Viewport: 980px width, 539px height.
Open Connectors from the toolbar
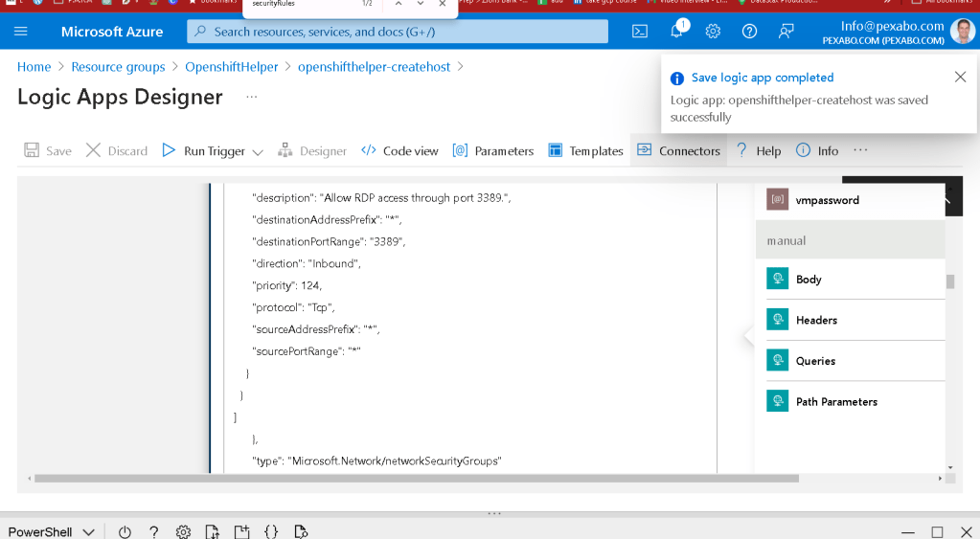[679, 150]
